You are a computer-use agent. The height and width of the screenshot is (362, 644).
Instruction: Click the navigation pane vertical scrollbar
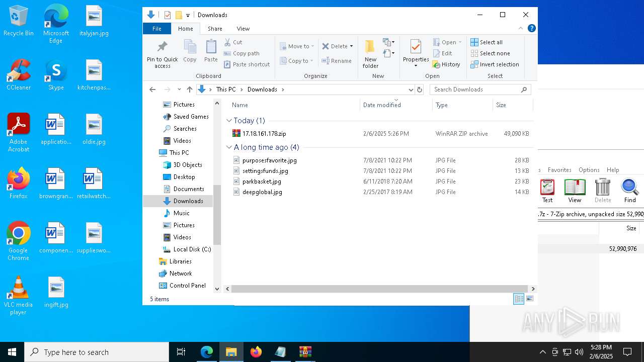click(217, 215)
